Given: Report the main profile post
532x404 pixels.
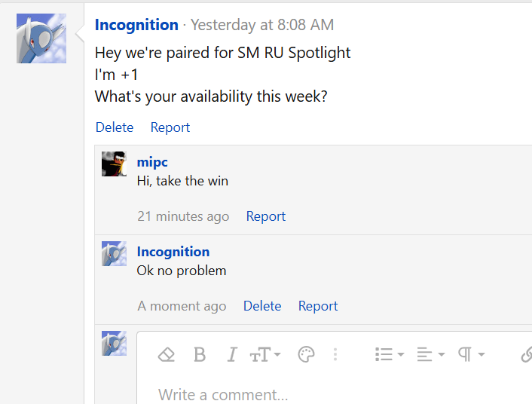Looking at the screenshot, I should click(170, 127).
